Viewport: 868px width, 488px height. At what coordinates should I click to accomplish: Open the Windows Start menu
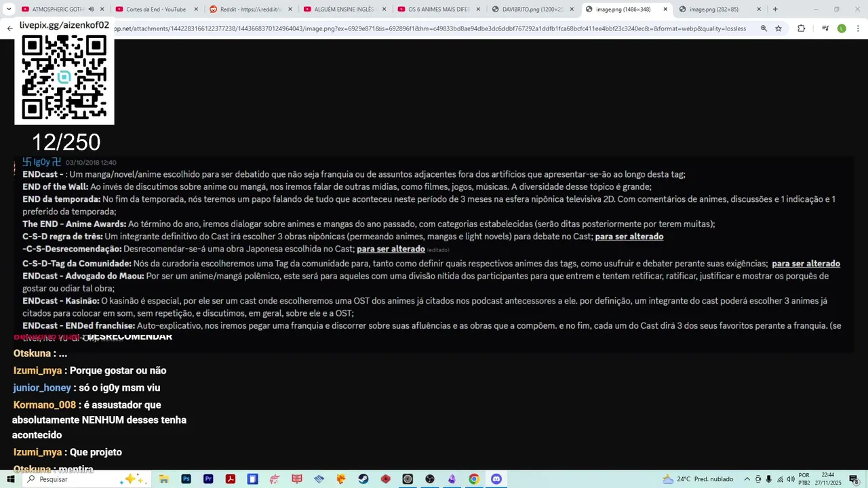11,479
